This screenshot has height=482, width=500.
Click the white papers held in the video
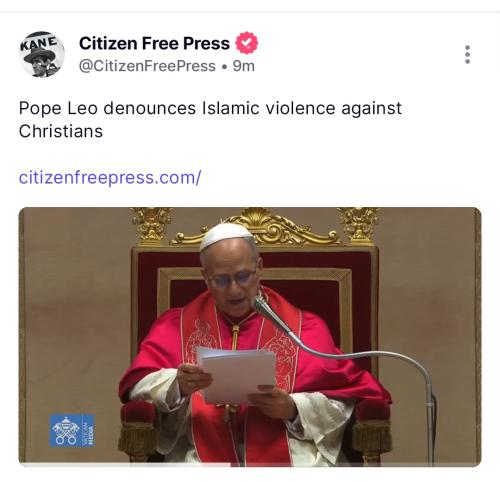pyautogui.click(x=237, y=374)
